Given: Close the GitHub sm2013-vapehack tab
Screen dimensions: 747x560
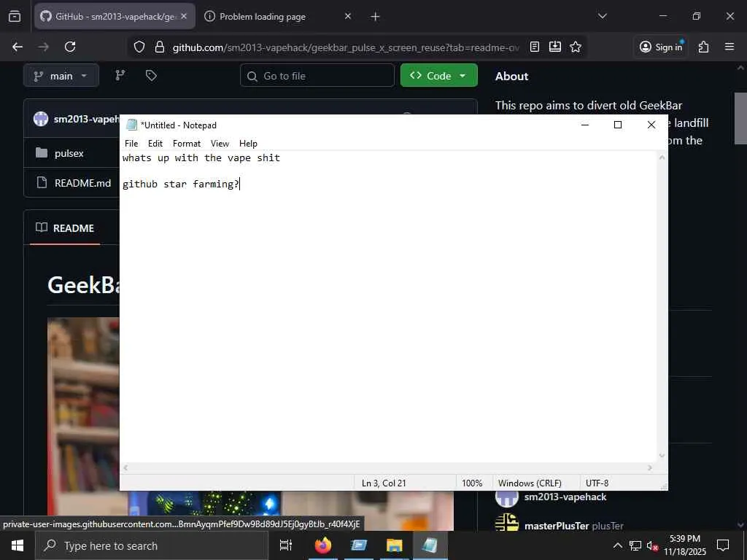Looking at the screenshot, I should (x=184, y=16).
